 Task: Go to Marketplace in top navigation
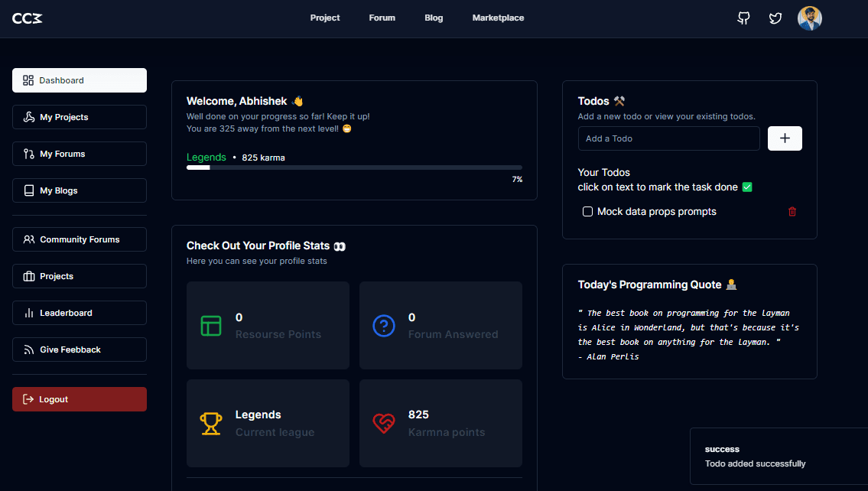tap(498, 18)
